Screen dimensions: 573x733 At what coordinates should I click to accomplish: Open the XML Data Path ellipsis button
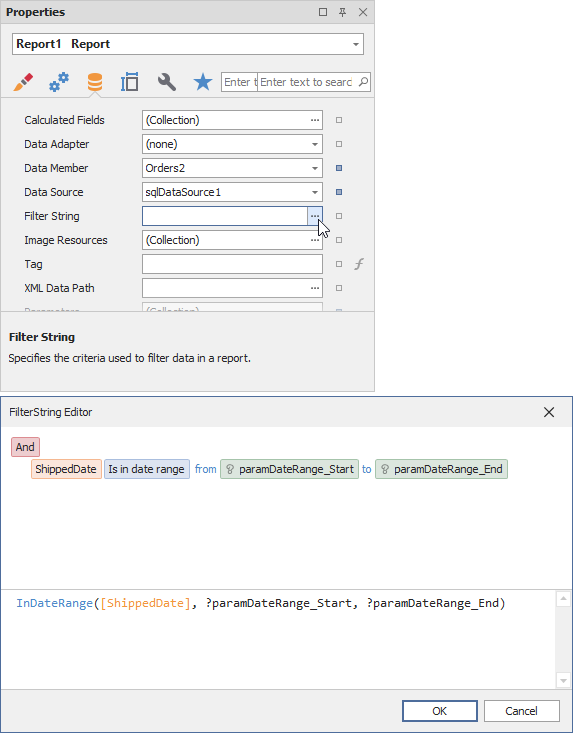click(315, 288)
